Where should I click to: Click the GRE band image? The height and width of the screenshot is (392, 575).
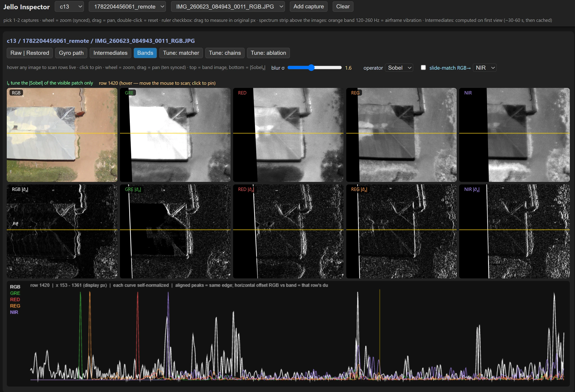(x=175, y=135)
